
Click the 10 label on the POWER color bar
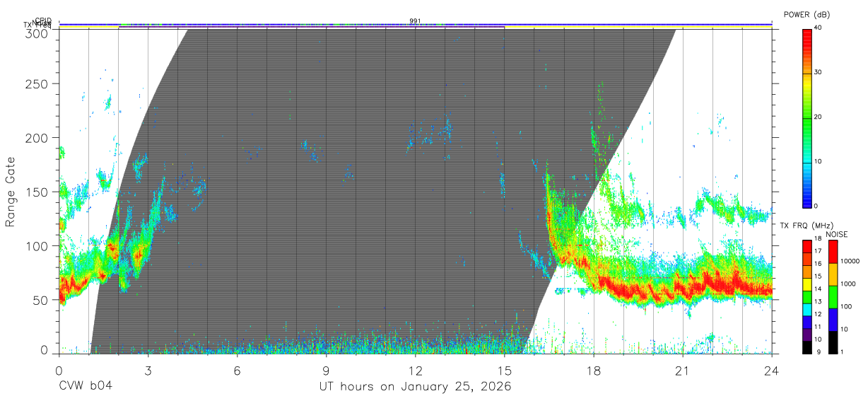coord(819,161)
